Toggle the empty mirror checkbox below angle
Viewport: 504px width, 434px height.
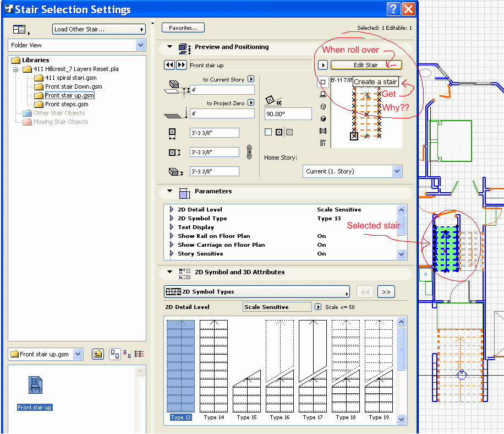click(268, 132)
